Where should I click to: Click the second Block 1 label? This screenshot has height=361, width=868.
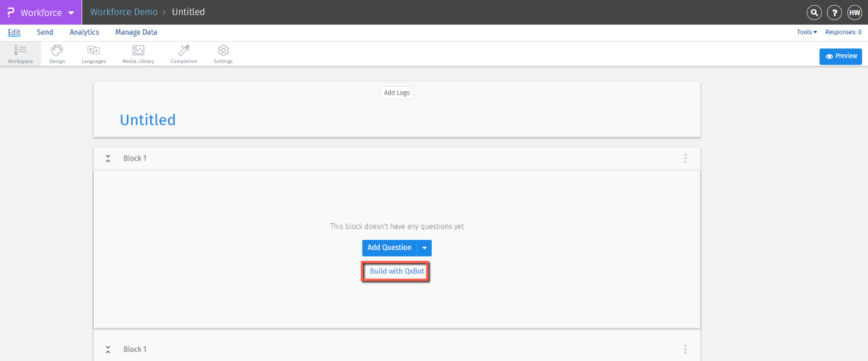pos(135,349)
